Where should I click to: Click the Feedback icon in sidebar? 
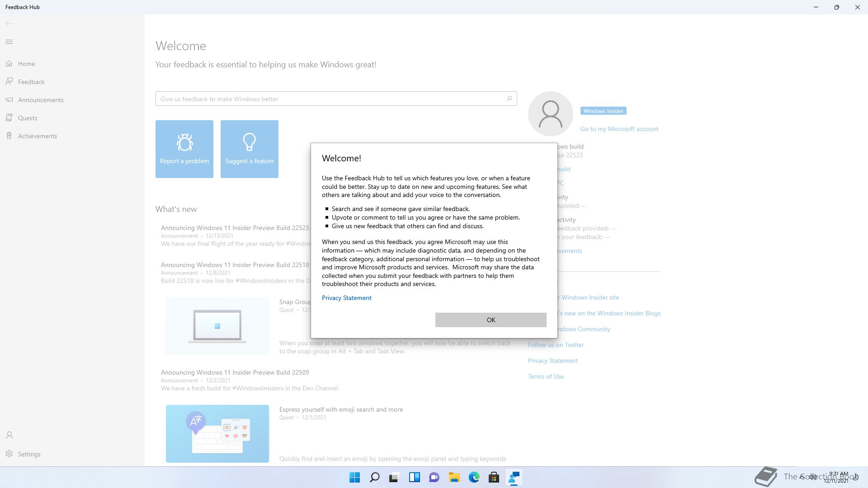[9, 82]
